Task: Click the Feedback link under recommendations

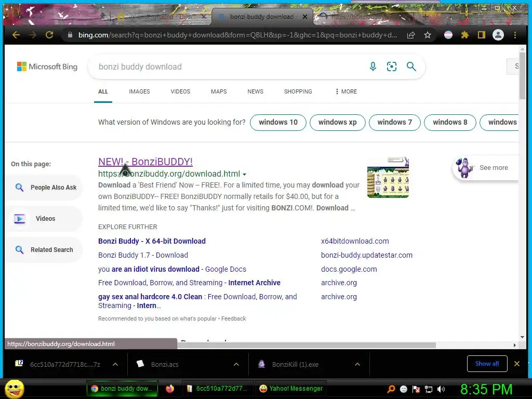Action: coord(233,318)
